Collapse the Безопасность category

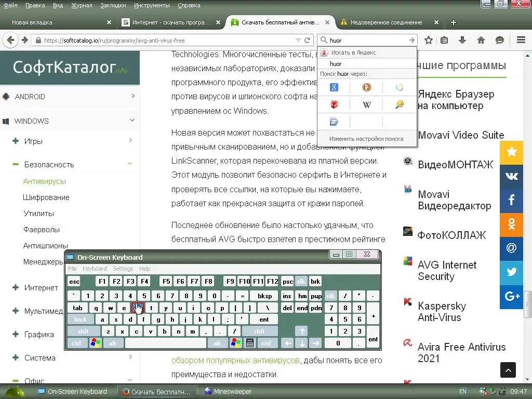click(15, 165)
